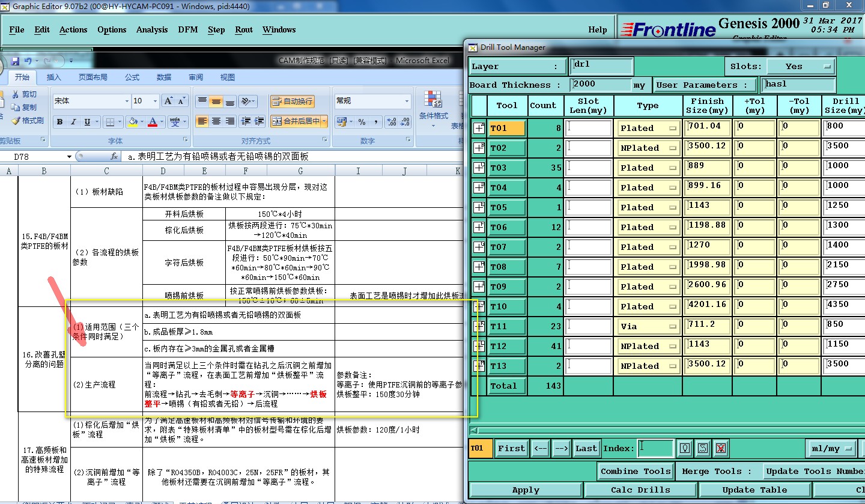Click the increase indent icon
The width and height of the screenshot is (865, 504).
[x=259, y=121]
